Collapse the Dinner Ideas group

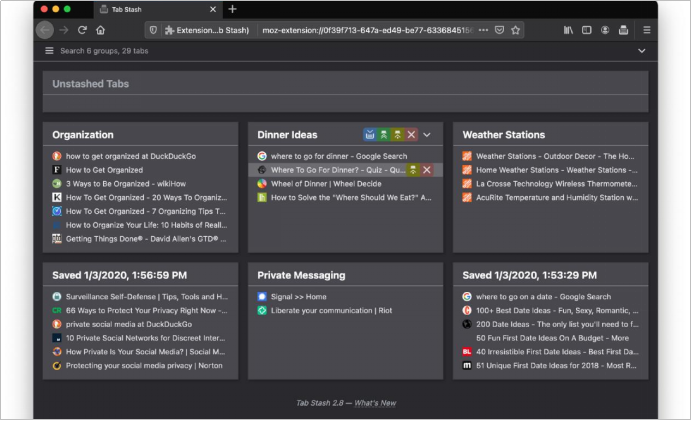[427, 134]
